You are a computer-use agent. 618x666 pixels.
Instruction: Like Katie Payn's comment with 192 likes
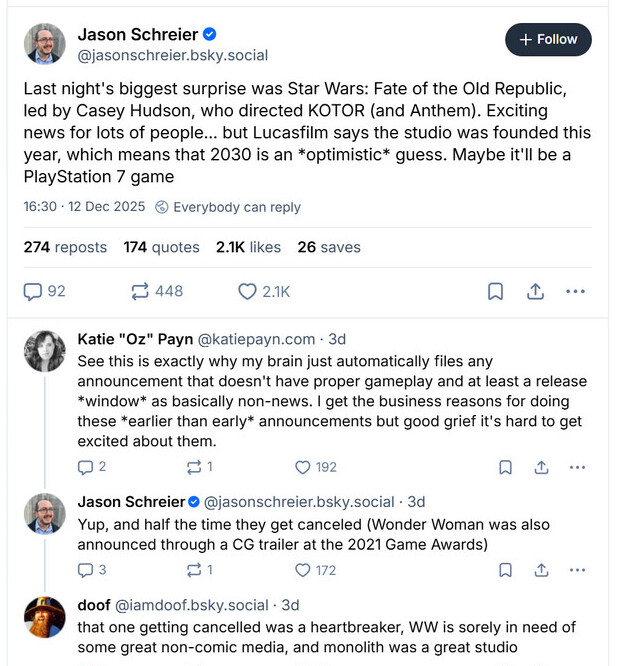303,467
